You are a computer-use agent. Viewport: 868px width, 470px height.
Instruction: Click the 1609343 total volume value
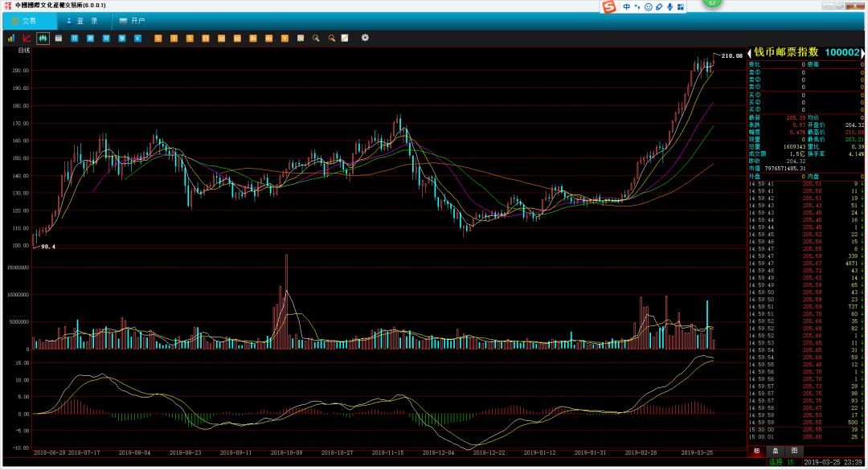pos(794,147)
